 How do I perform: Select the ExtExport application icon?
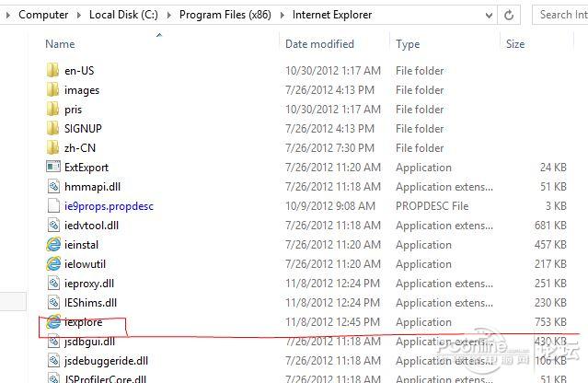[x=53, y=168]
